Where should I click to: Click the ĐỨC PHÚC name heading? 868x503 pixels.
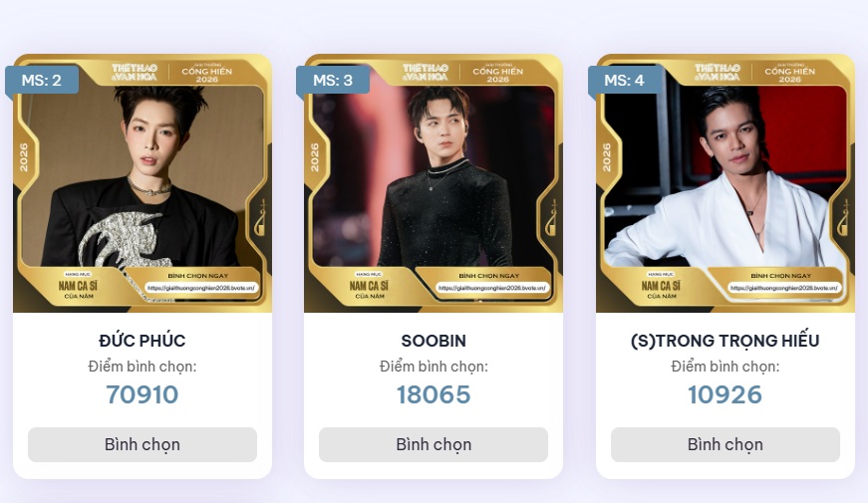click(x=143, y=341)
